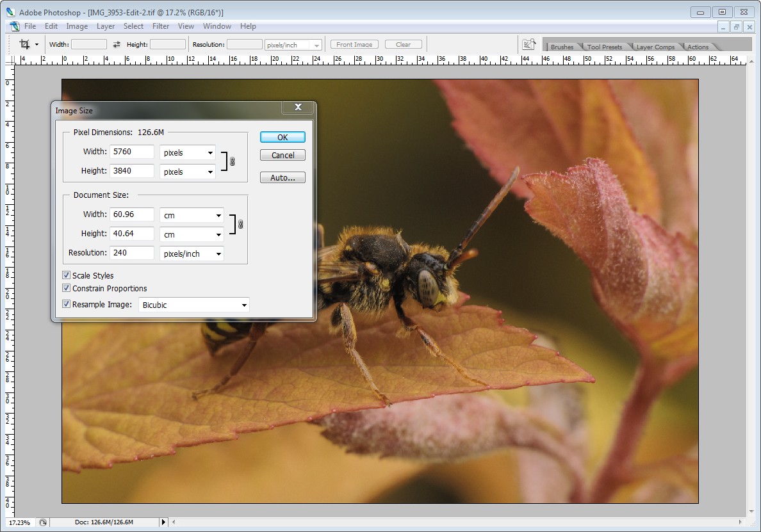Screen dimensions: 761x532
Task: Click the pixel dimensions chain link icon
Action: [232, 162]
